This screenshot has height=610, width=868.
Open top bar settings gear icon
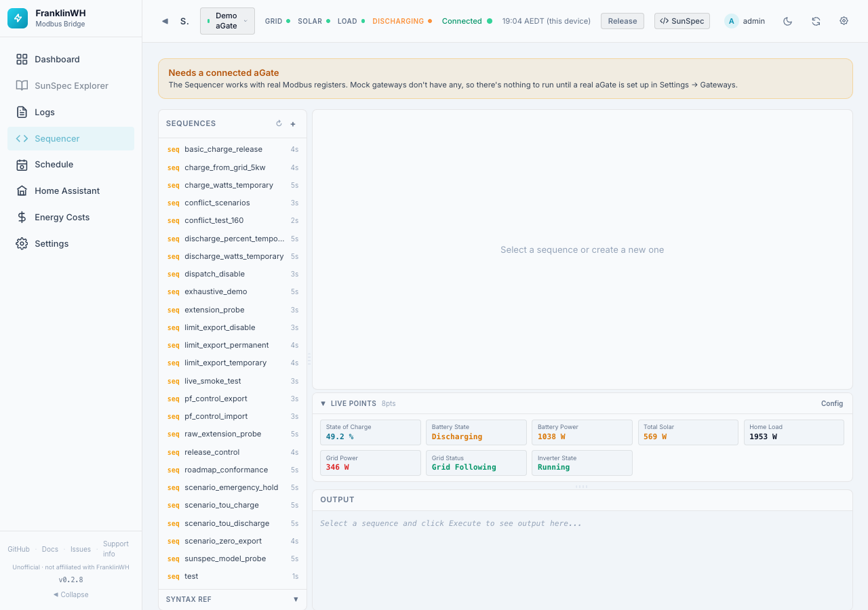coord(844,21)
